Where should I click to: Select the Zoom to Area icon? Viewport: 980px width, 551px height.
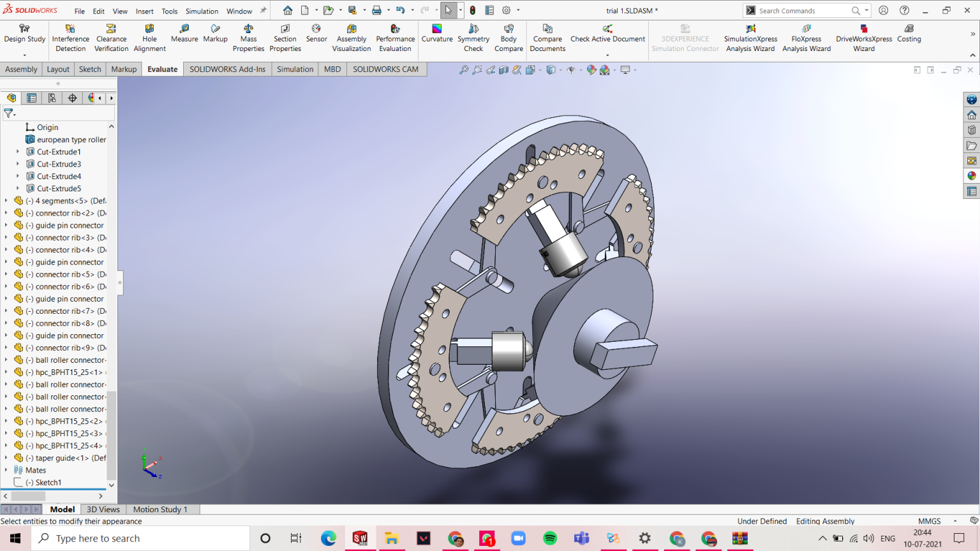tap(477, 70)
